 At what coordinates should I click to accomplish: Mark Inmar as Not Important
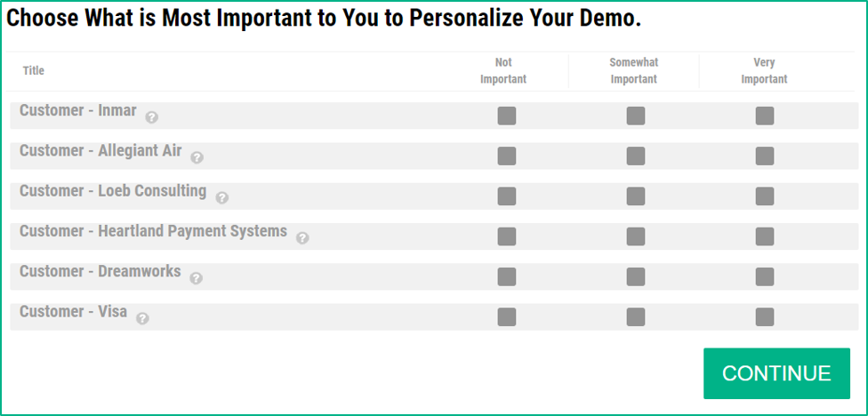[507, 116]
